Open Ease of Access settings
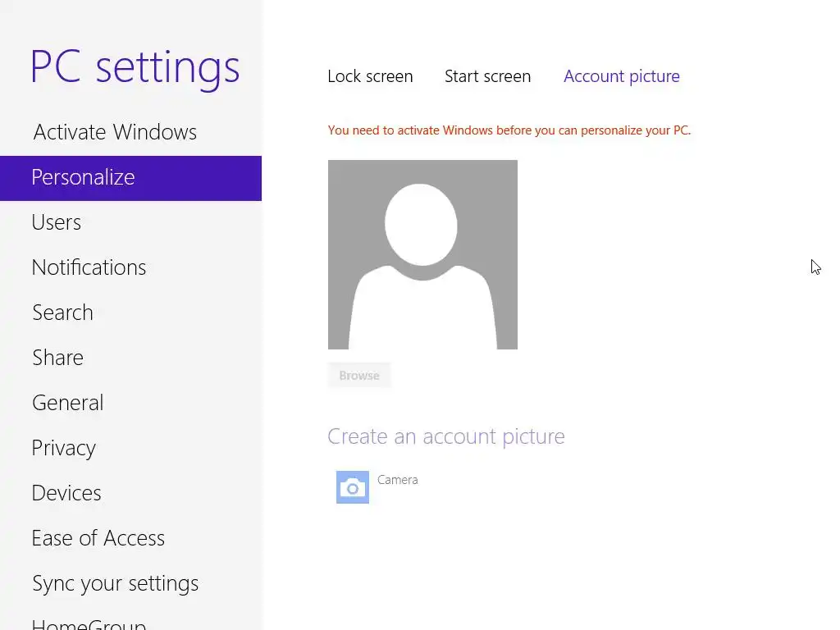This screenshot has height=630, width=840. pos(98,538)
